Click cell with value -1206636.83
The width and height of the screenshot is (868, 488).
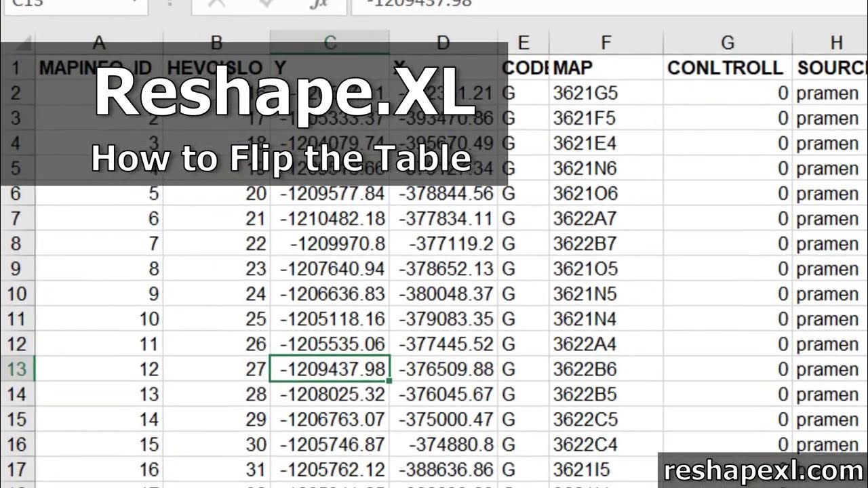click(330, 294)
